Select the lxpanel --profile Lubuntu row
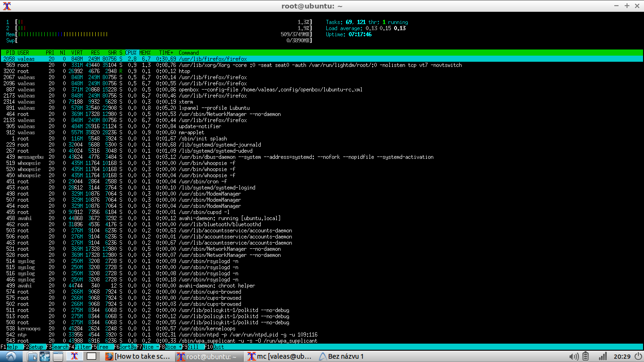This screenshot has width=644, height=362. (322, 108)
